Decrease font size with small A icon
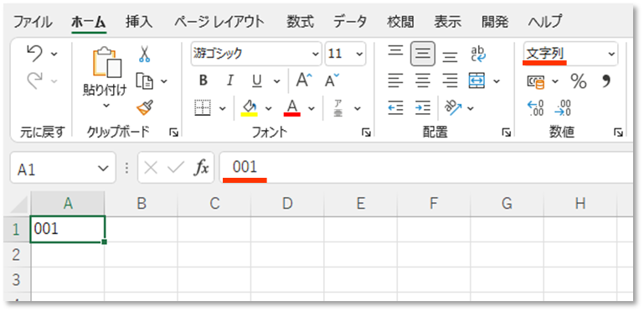The image size is (644, 312). tap(332, 81)
